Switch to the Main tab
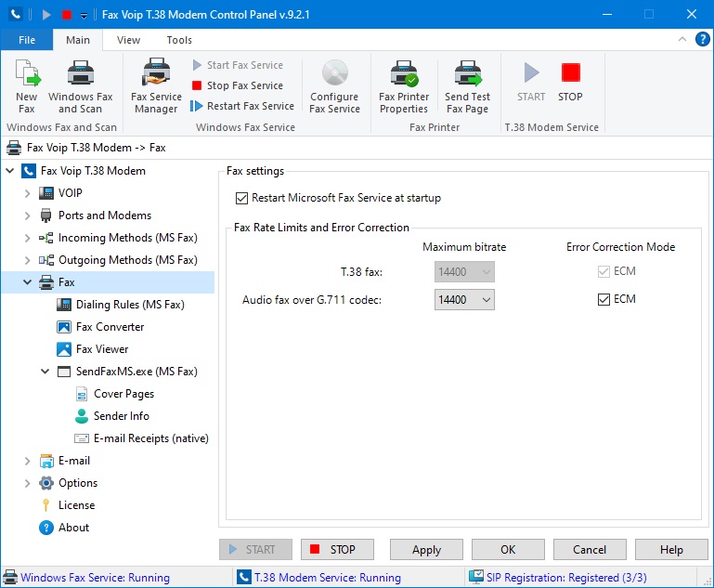Screen dimensions: 714x588 (78, 40)
